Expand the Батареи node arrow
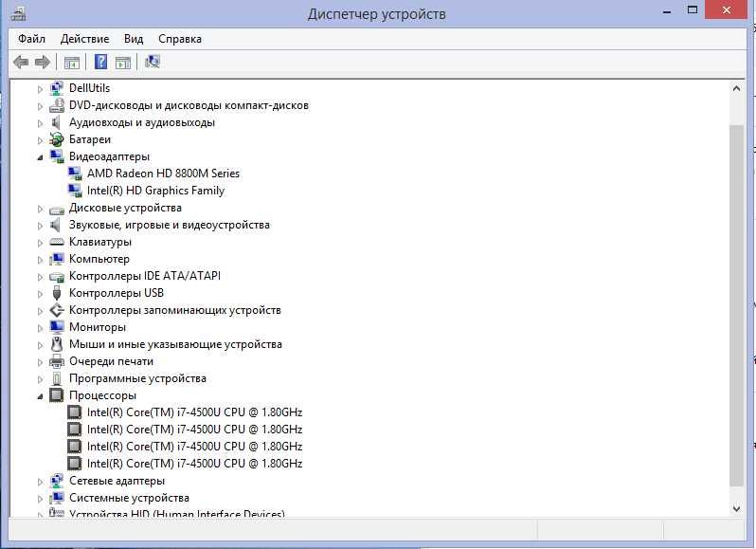The height and width of the screenshot is (549, 756). click(40, 140)
